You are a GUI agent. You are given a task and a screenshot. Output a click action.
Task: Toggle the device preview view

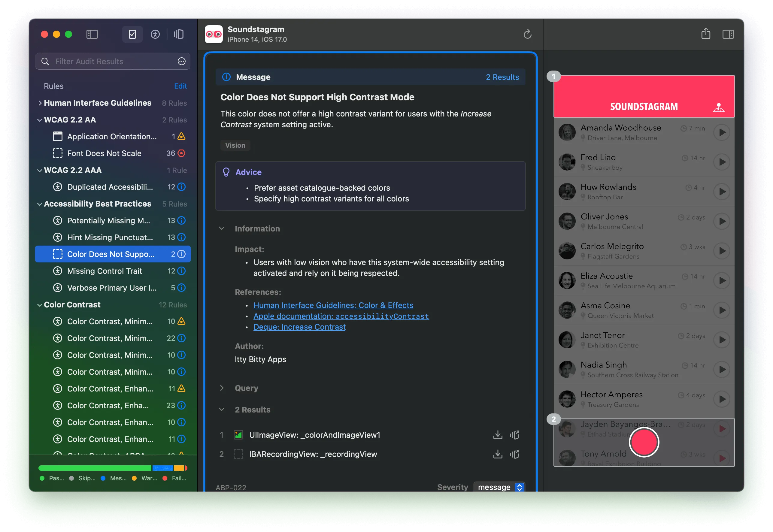[179, 34]
